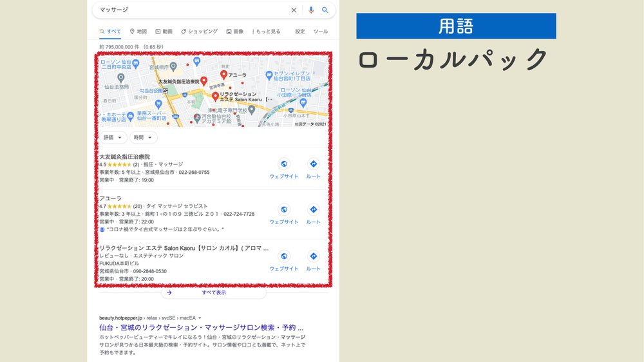644x362 pixels.
Task: Click the magnifier search button
Action: coord(325,10)
